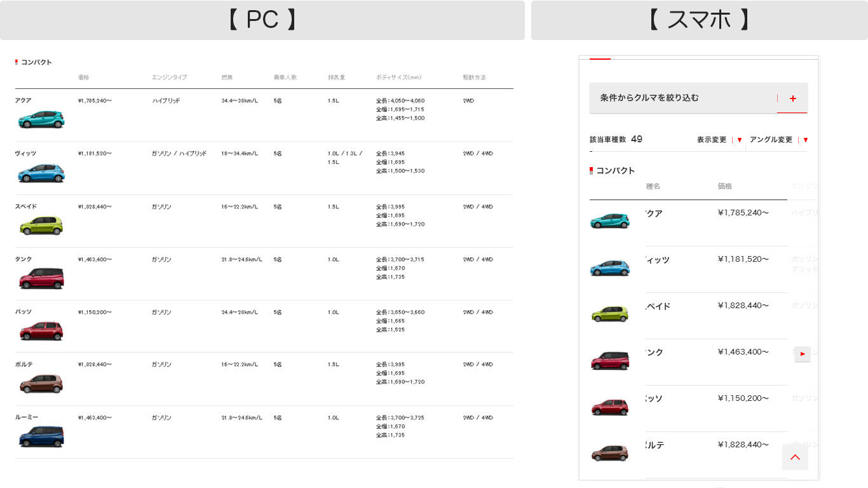The height and width of the screenshot is (488, 868).
Task: Open the アクア name link in PC list
Action: point(23,100)
